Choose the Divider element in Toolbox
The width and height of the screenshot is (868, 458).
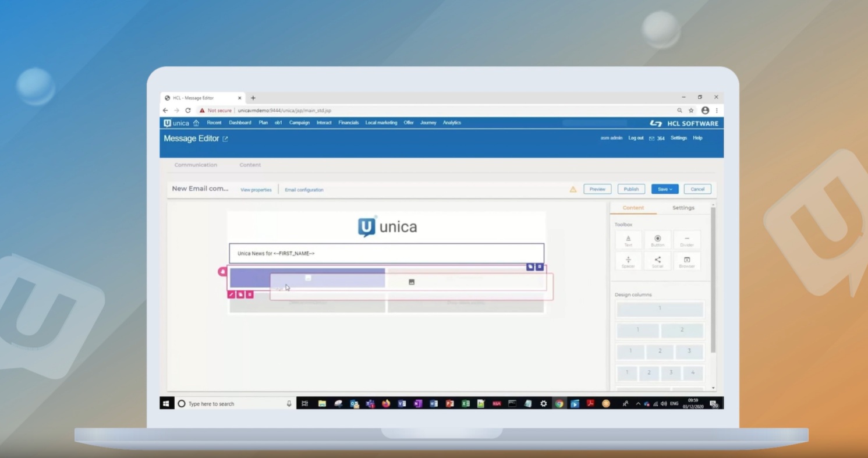[x=687, y=240]
